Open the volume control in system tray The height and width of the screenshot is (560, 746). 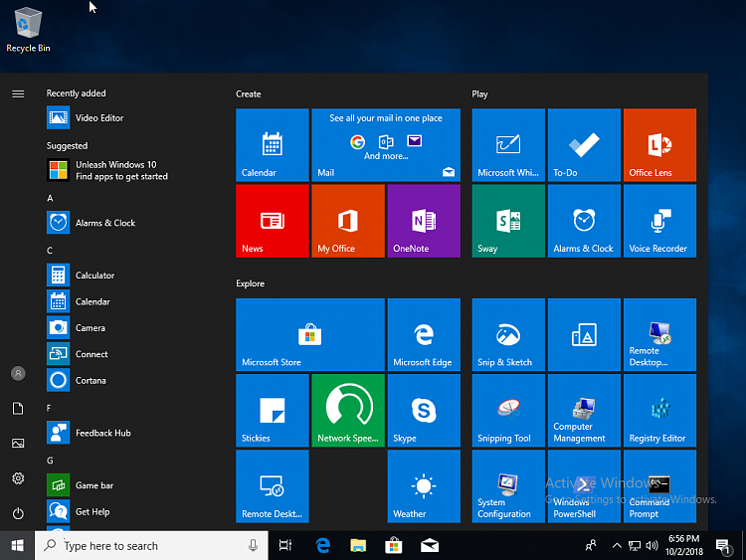coord(652,546)
